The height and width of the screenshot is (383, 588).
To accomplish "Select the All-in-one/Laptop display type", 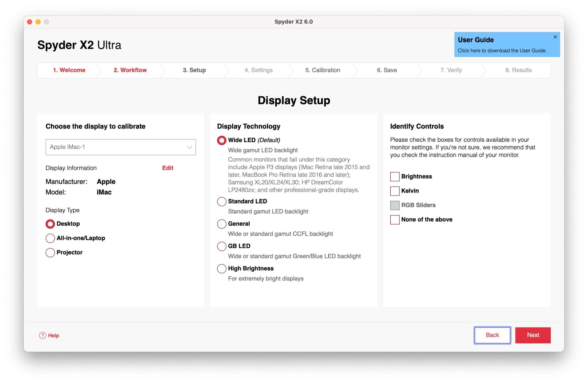I will (x=50, y=238).
